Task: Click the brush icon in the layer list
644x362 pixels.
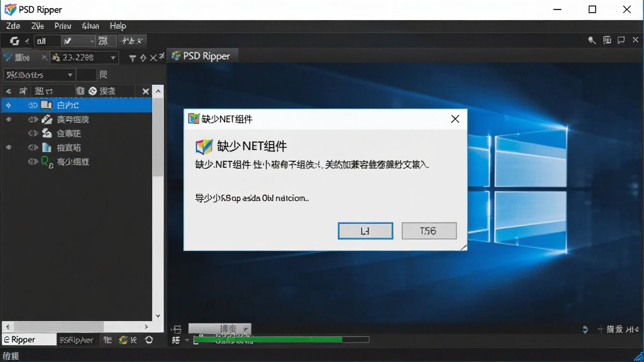Action: [x=47, y=119]
